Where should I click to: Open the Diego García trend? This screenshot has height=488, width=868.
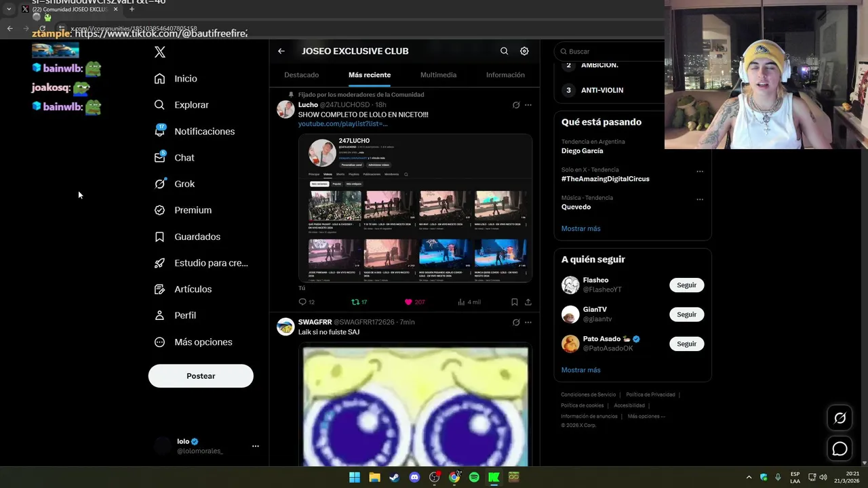pyautogui.click(x=582, y=150)
